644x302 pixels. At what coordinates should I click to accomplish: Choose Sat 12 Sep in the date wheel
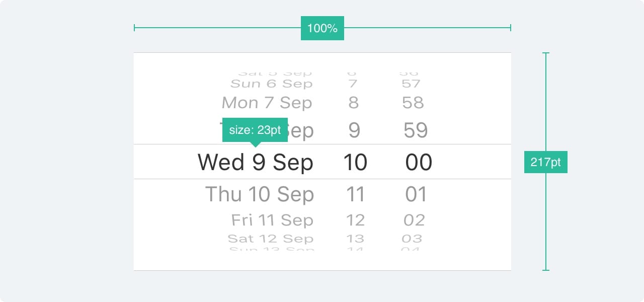point(271,238)
